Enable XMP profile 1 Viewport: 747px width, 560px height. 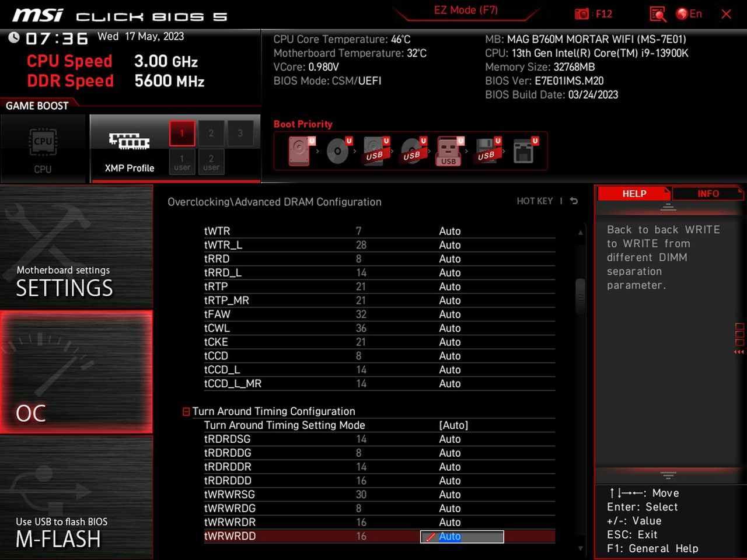(x=182, y=134)
